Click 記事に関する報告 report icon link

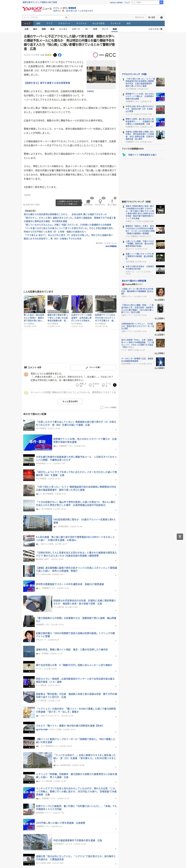32,205
